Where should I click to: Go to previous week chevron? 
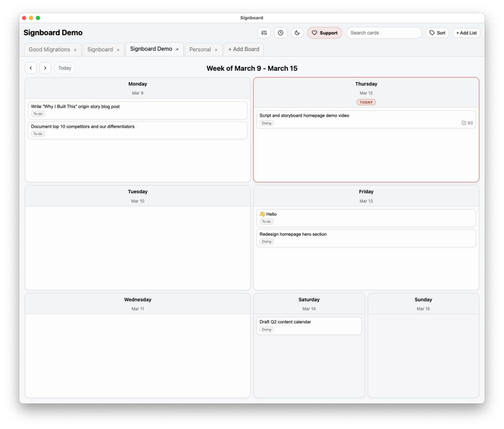coord(31,68)
